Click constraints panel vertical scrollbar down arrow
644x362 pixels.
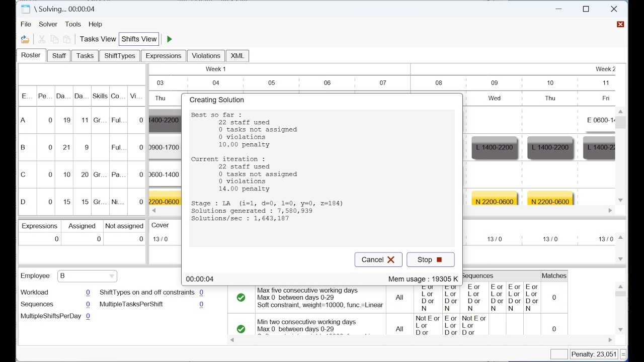click(621, 330)
